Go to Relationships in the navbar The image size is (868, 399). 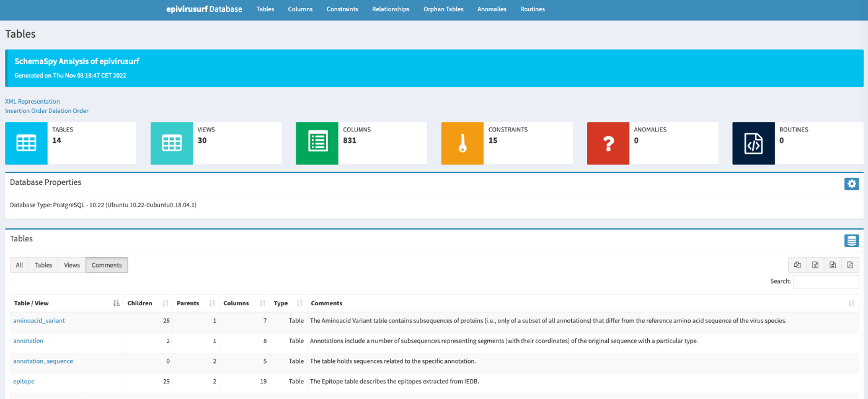[391, 9]
